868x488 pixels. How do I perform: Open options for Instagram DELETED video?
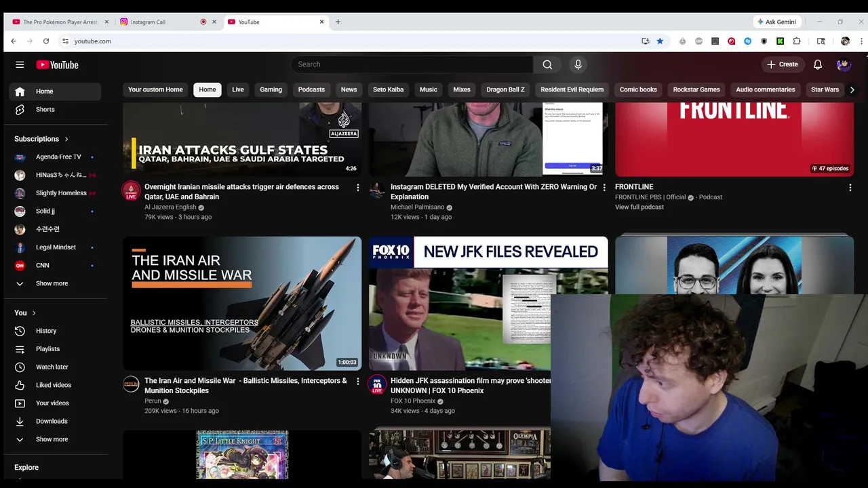point(604,188)
